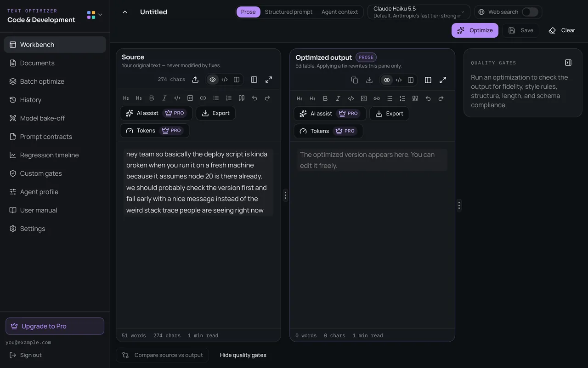Image resolution: width=588 pixels, height=368 pixels.
Task: Click Upgrade to Pro
Action: (x=55, y=326)
